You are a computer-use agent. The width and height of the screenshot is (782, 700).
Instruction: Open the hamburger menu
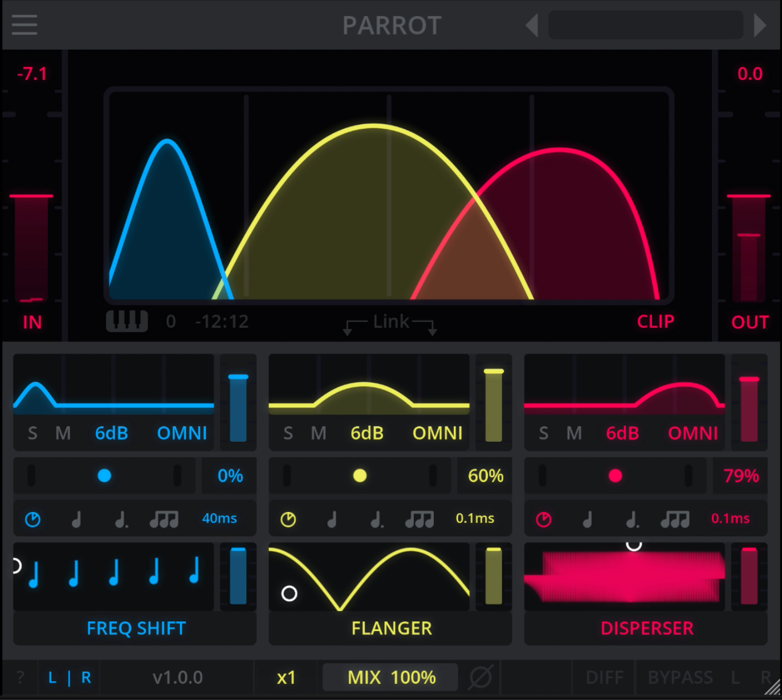(25, 25)
